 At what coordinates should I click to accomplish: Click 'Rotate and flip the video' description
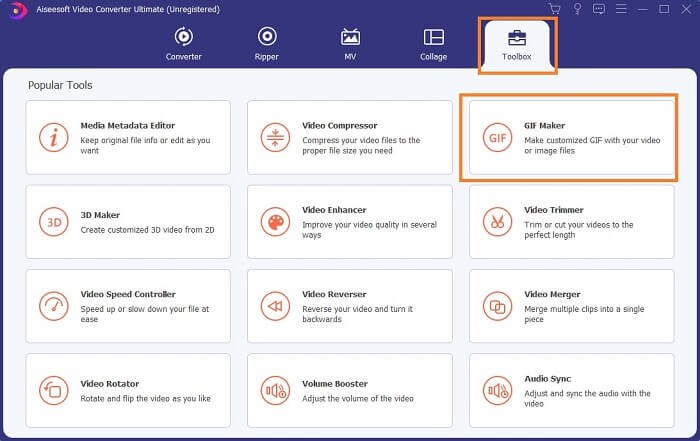pos(146,399)
